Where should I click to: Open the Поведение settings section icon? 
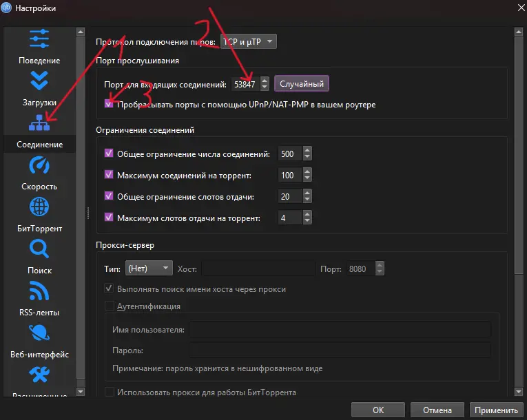coord(39,39)
